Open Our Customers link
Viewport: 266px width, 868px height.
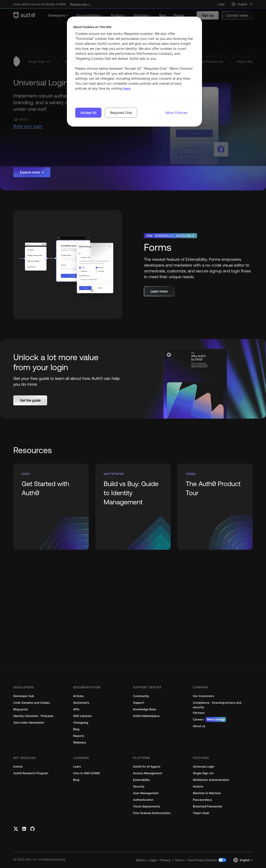pyautogui.click(x=203, y=696)
